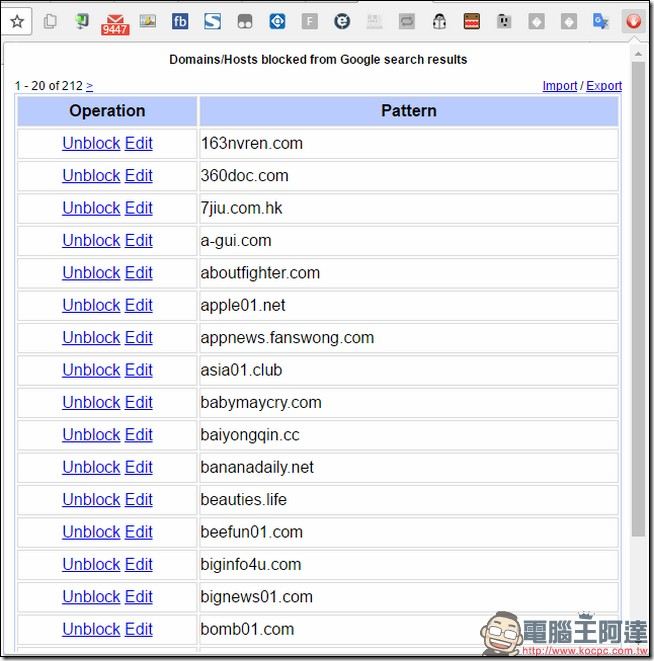
Task: Unblock beefun01.com
Action: [91, 532]
